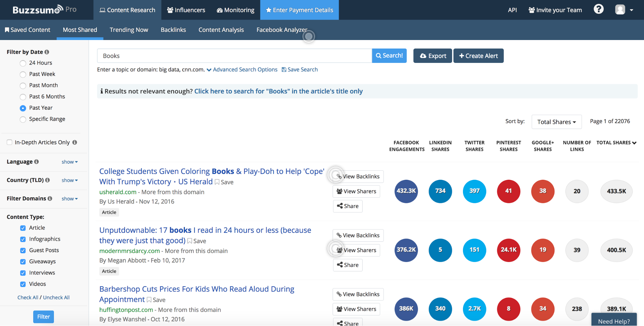Click LinkedIn shares bubble showing 340
Screen dimensions: 644x326
coord(440,309)
